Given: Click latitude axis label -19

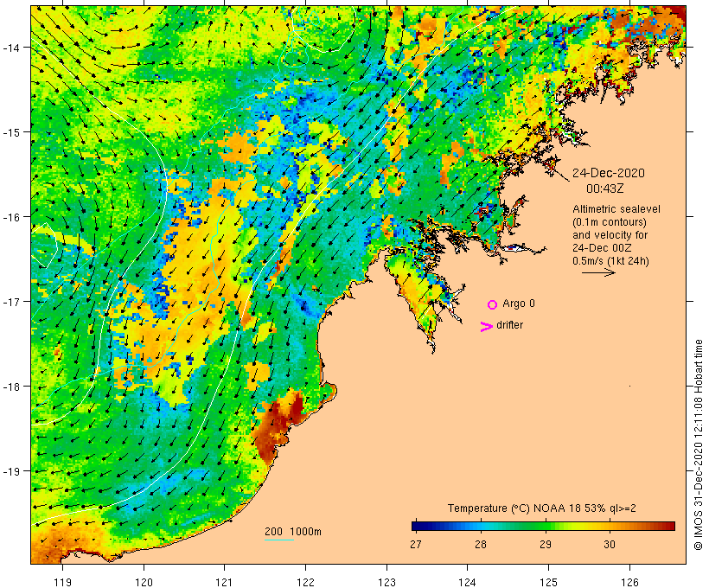Looking at the screenshot, I should [x=10, y=471].
